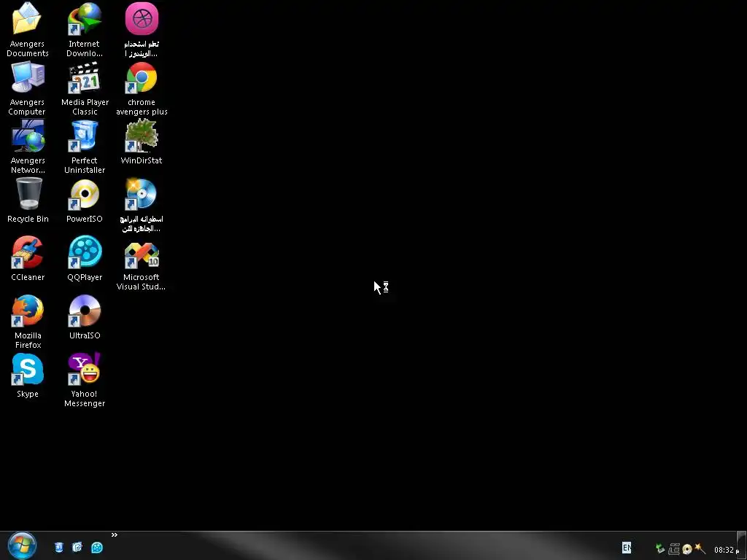Click the green arrow tray icon
Screen dimensions: 747x560
click(x=660, y=549)
